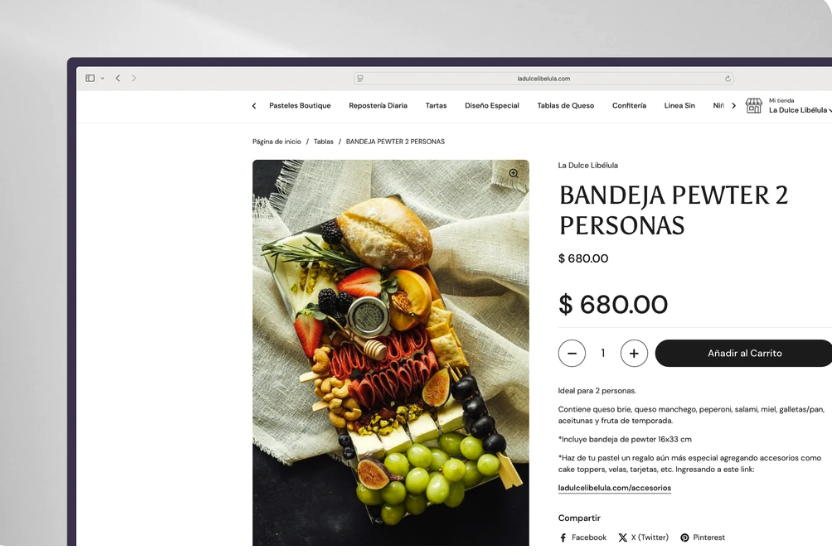The width and height of the screenshot is (836, 558).
Task: Share the product on X (Twitter)
Action: click(x=644, y=537)
